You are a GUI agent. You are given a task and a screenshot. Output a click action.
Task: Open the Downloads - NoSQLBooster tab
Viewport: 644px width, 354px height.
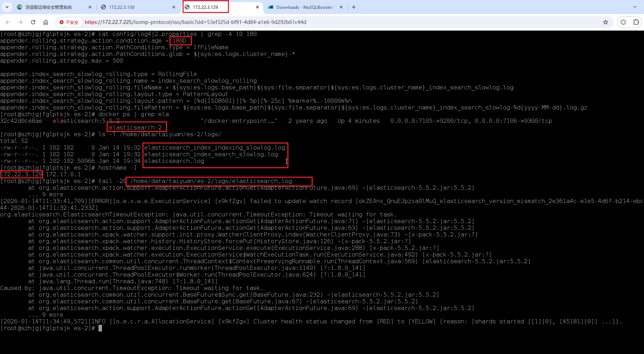coord(302,7)
